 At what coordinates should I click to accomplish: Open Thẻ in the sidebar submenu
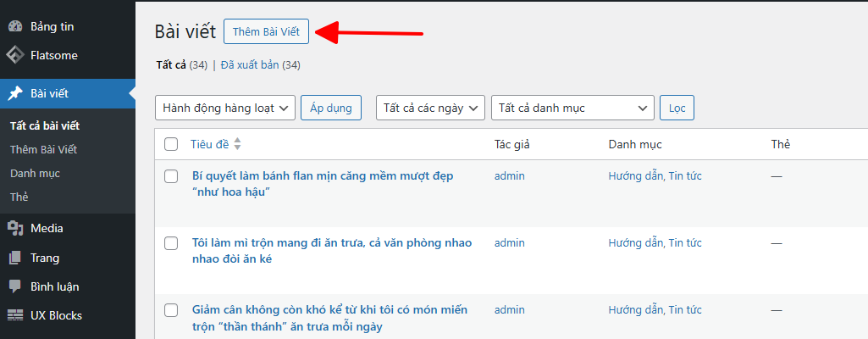[x=19, y=197]
